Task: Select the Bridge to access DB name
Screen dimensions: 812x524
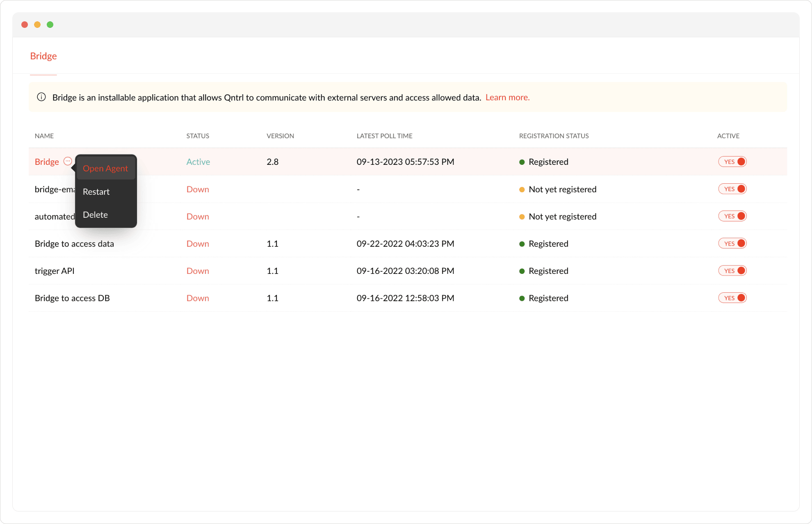Action: (x=72, y=298)
